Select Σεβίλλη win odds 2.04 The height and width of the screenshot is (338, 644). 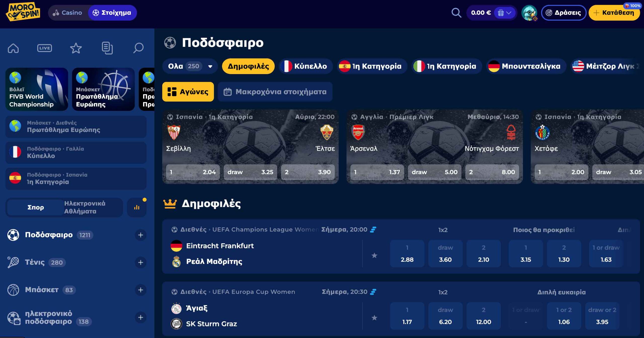(x=193, y=172)
